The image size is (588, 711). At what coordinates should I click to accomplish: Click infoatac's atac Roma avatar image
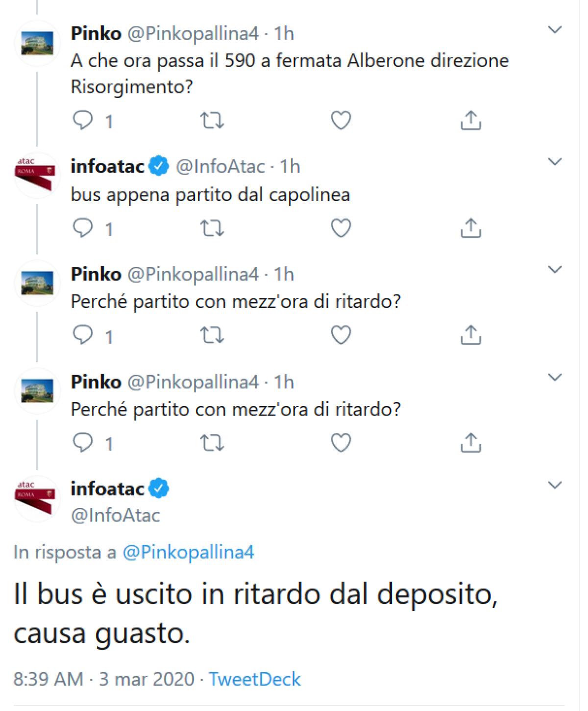coord(37,498)
